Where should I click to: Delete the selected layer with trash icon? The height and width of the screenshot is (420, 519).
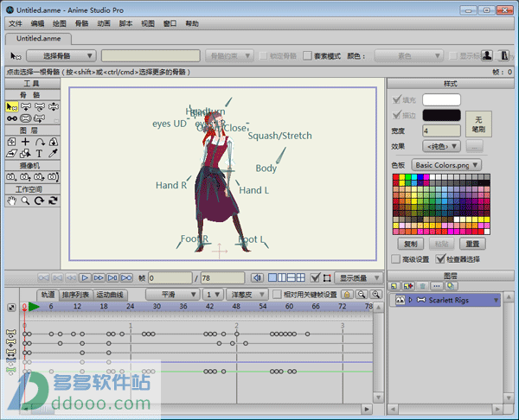(x=422, y=286)
